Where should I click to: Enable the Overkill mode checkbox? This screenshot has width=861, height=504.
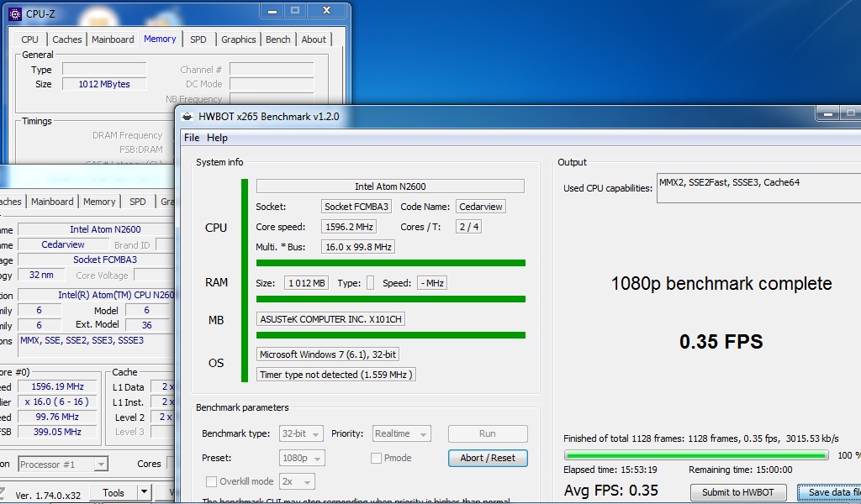(x=211, y=481)
